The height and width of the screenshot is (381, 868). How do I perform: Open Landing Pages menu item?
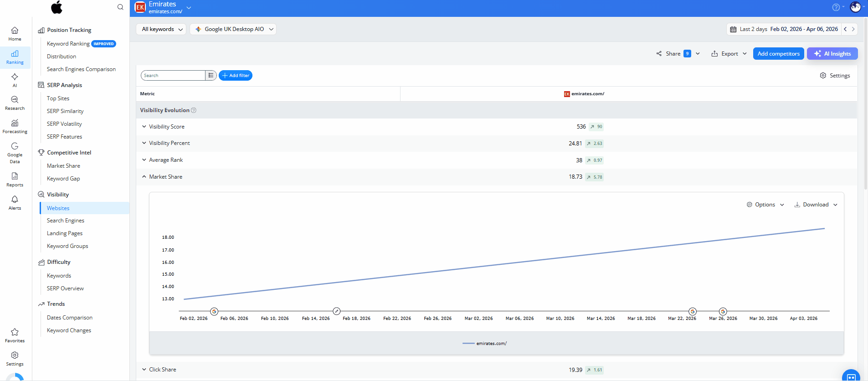tap(65, 233)
